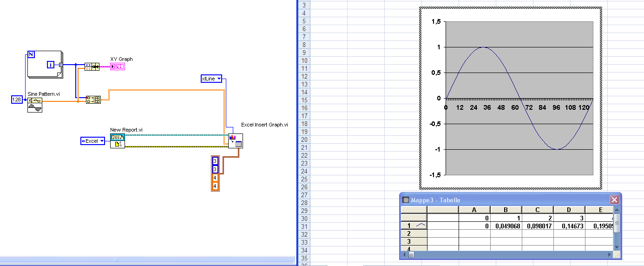
Task: Select the loop iteration i terminal
Action: coord(51,65)
